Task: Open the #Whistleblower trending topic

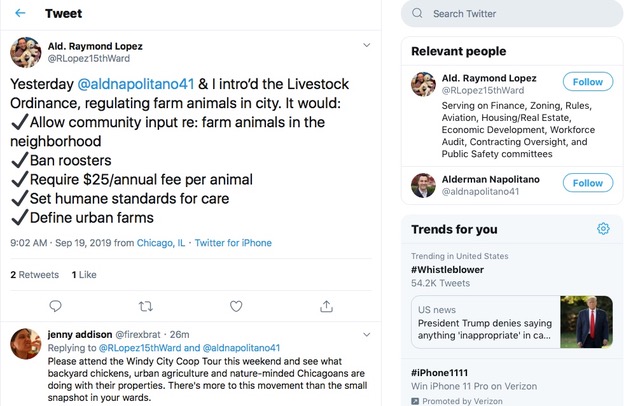Action: tap(449, 270)
